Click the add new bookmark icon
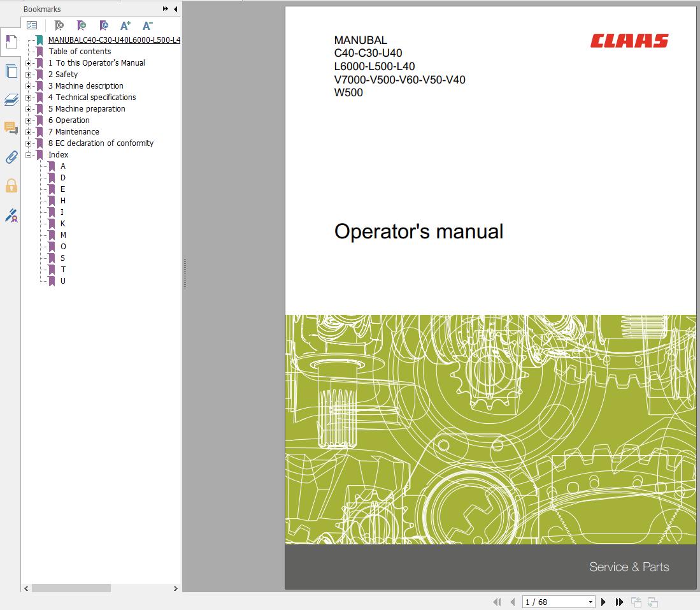 [x=81, y=25]
